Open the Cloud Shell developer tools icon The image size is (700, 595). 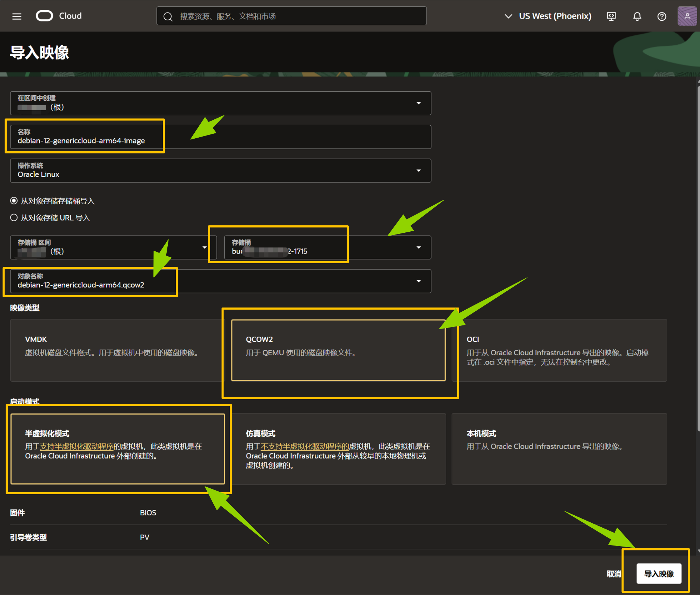click(x=611, y=16)
